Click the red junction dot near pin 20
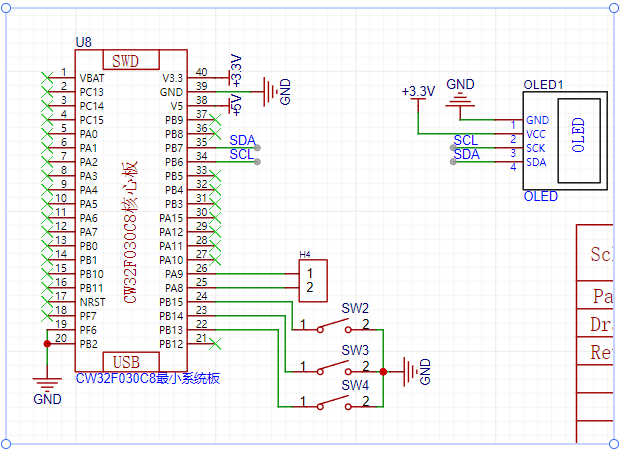This screenshot has width=625, height=452. (x=47, y=342)
